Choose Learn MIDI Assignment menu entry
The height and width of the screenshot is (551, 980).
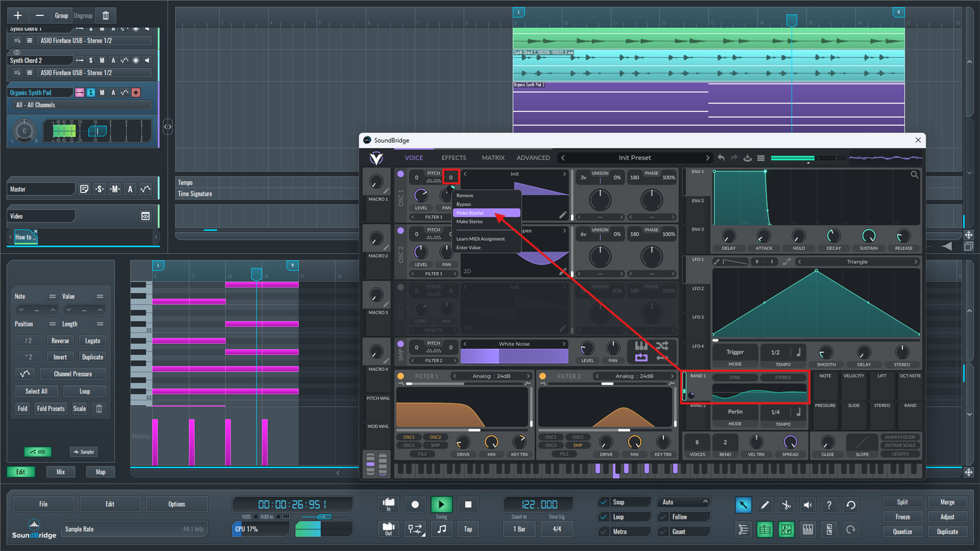480,239
